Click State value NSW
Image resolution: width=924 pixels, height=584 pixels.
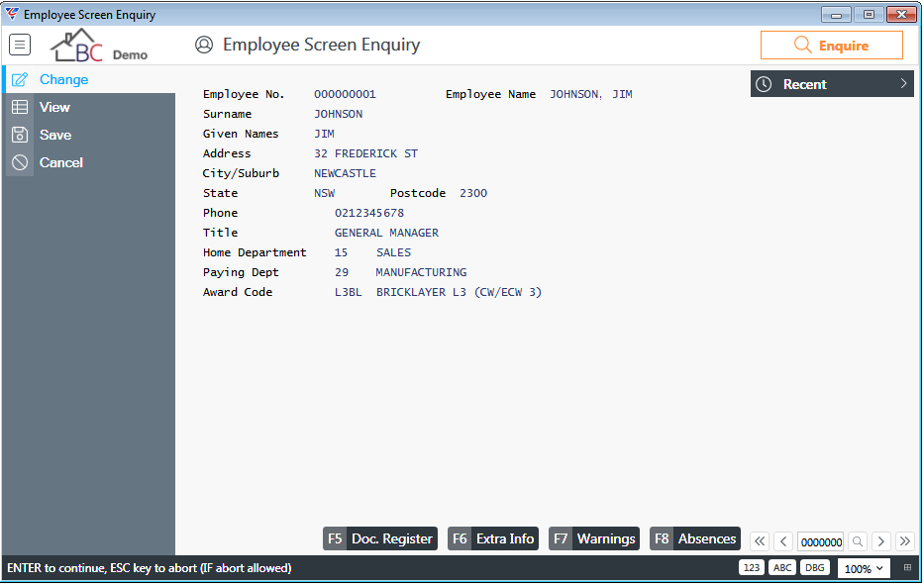pyautogui.click(x=324, y=193)
